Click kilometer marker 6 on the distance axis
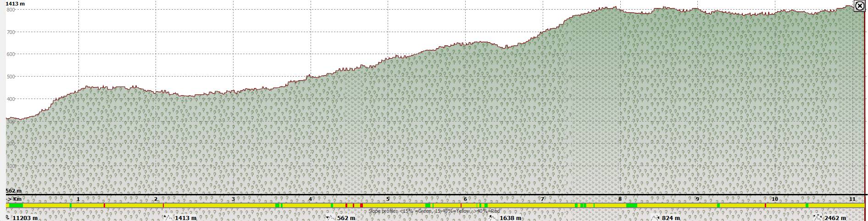The image size is (868, 221). 465,199
